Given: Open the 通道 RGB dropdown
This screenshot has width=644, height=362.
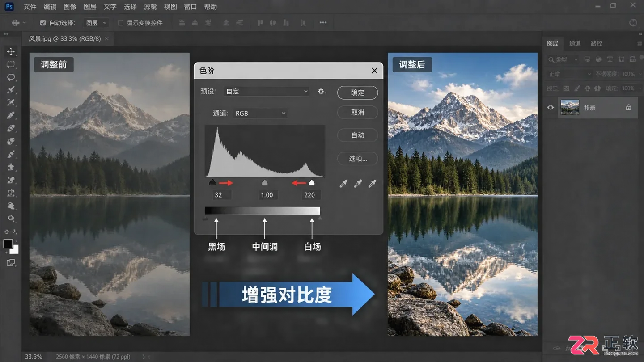Looking at the screenshot, I should point(260,114).
